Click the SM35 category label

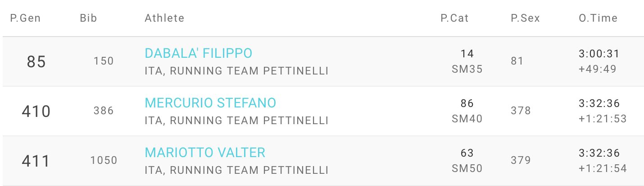[467, 70]
